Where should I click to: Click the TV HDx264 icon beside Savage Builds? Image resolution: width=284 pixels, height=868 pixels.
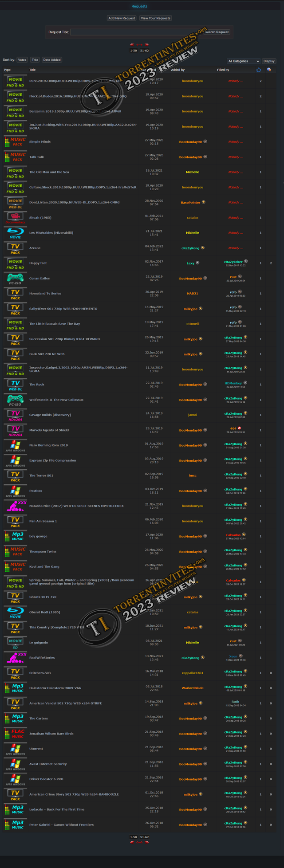(16, 415)
